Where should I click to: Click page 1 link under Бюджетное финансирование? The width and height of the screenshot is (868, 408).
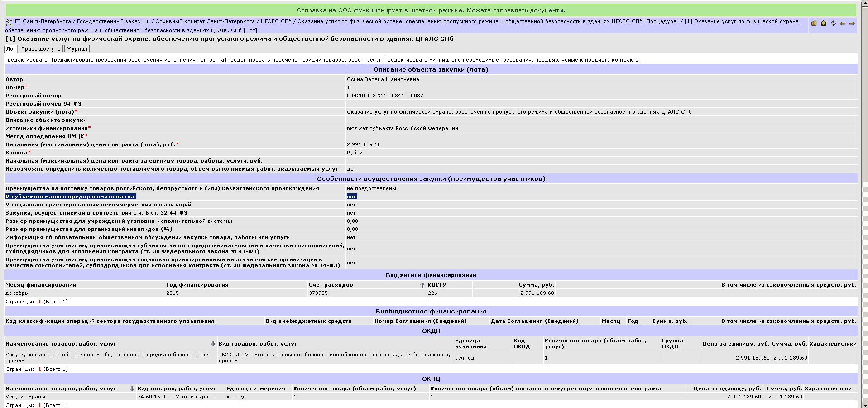tap(40, 302)
